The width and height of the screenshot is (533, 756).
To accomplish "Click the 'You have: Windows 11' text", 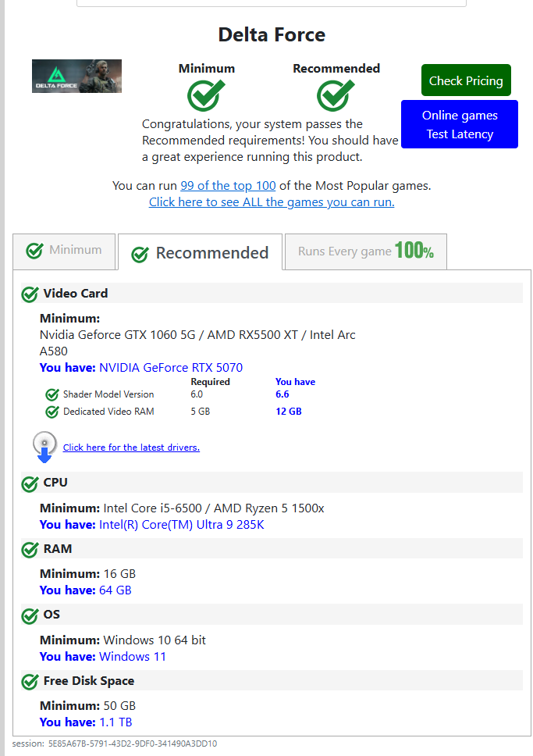I will [103, 657].
